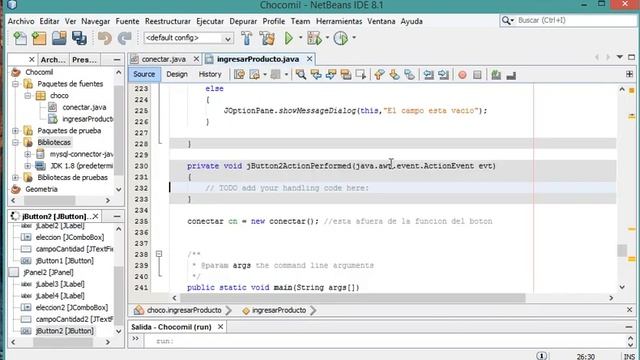
Task: Expand mysql-connector-java library node
Action: coord(27,154)
